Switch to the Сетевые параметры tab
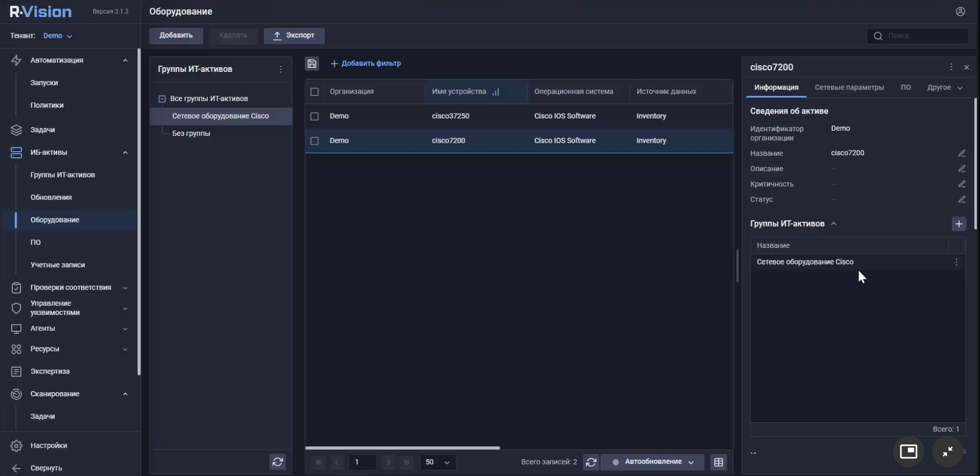The height and width of the screenshot is (476, 980). [x=849, y=87]
